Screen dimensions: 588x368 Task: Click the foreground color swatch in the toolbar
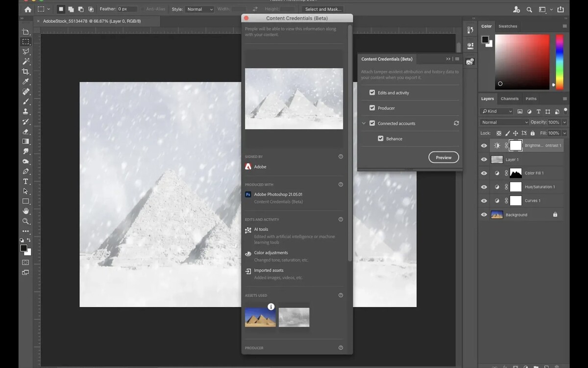coord(24,248)
